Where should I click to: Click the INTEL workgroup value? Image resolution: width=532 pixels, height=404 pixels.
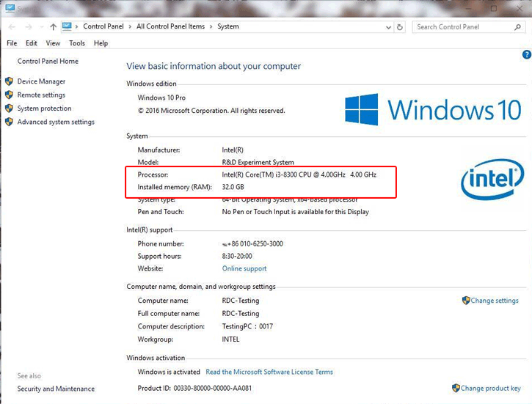[x=230, y=339]
